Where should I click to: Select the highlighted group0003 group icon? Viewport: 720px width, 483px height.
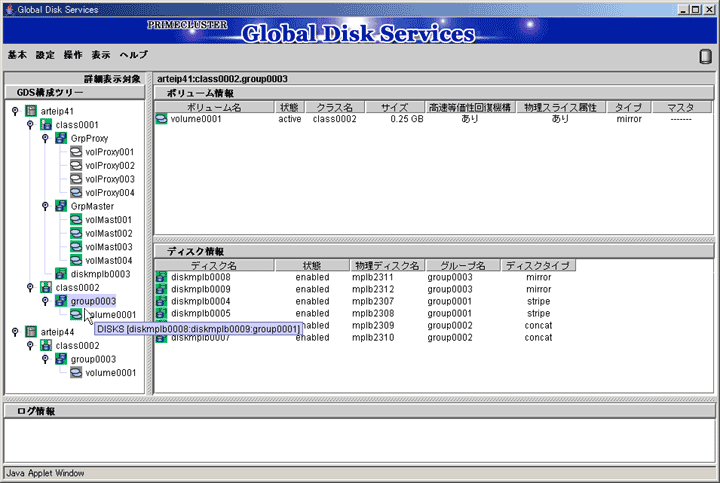(61, 301)
